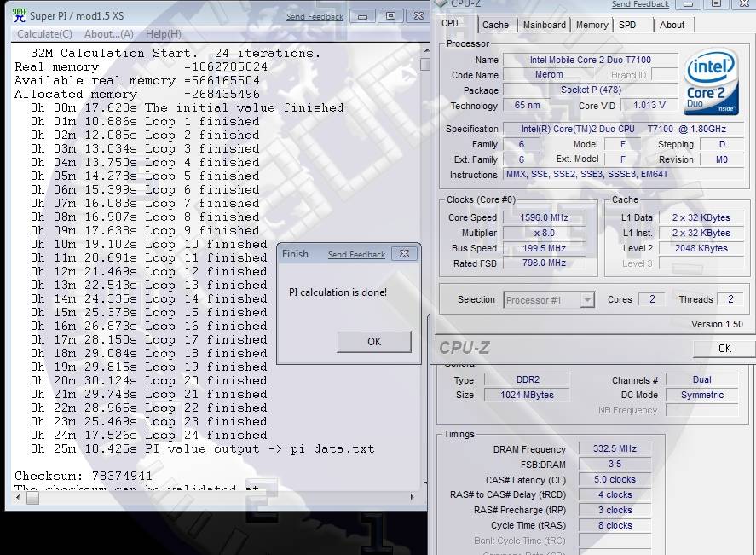Switch to the Cache tab in CPU-Z
756x555 pixels.
(495, 25)
